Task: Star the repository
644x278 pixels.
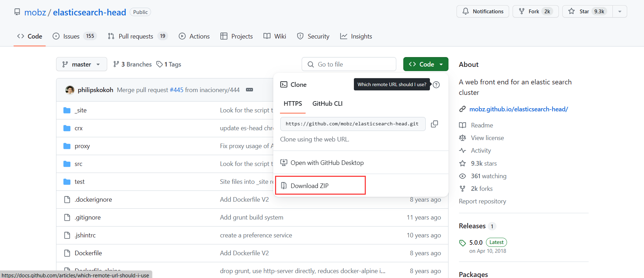Action: click(x=588, y=12)
